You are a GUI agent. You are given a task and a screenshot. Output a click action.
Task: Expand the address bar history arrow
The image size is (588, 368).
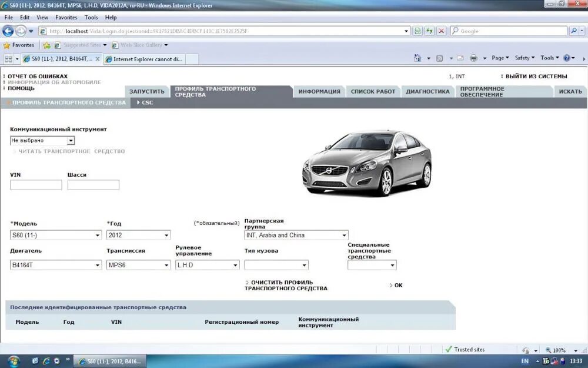[406, 31]
